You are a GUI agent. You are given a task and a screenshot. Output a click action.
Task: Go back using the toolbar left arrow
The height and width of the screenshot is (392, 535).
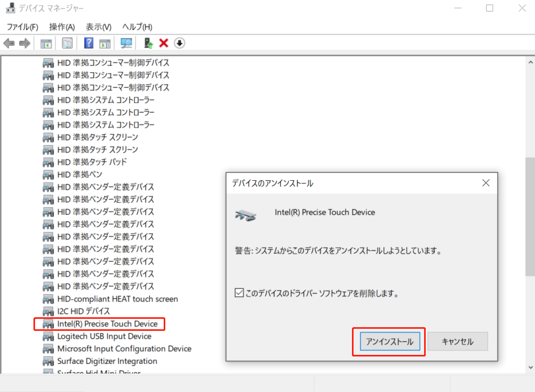9,43
